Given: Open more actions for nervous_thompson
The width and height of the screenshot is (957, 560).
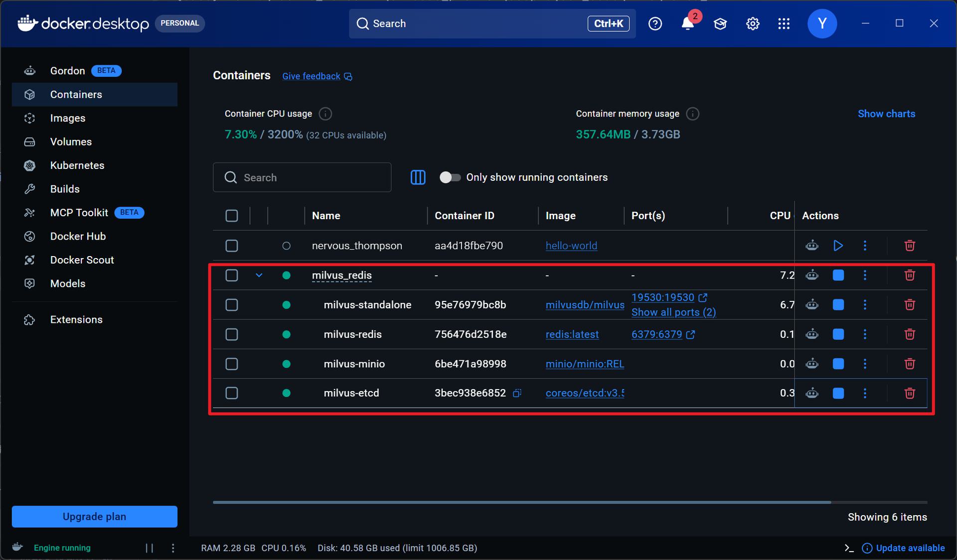Looking at the screenshot, I should (x=865, y=246).
